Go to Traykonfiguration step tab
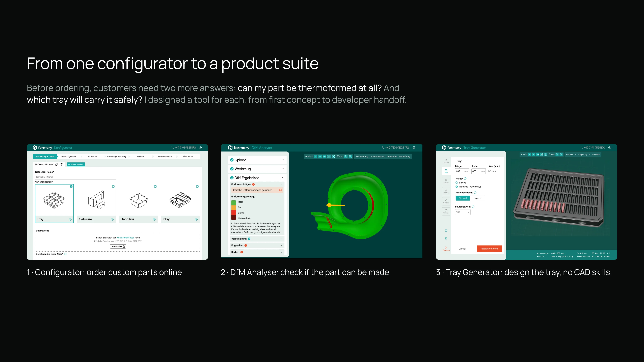 pyautogui.click(x=69, y=157)
